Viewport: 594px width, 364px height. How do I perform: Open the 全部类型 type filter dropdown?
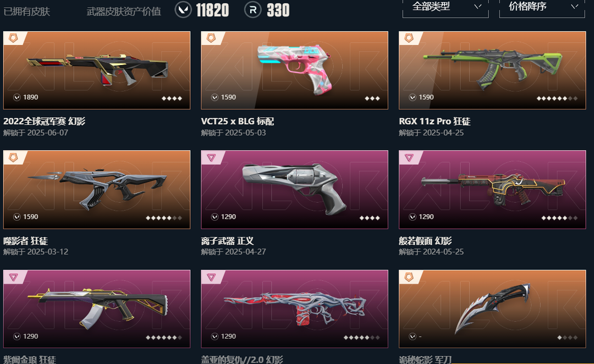(x=446, y=8)
